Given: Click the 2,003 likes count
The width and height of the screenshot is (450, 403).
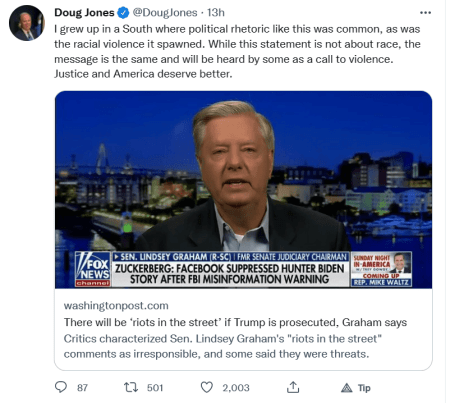Looking at the screenshot, I should click(236, 388).
